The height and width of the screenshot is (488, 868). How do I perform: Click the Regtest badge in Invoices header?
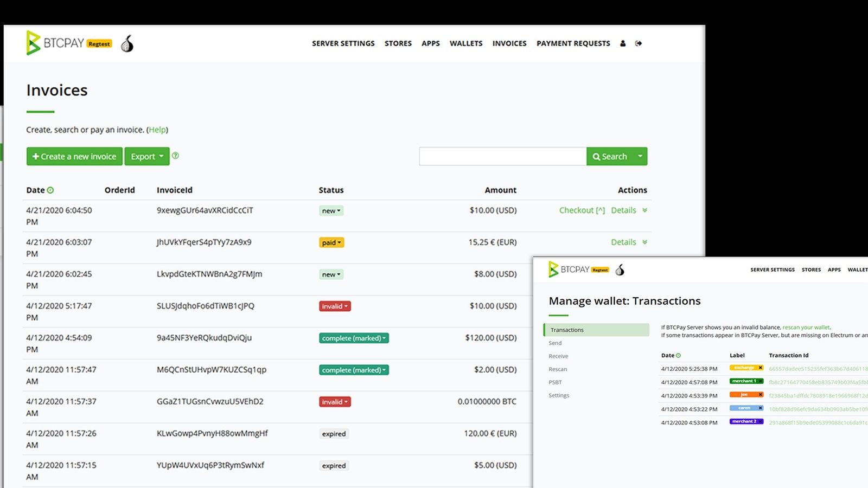click(x=99, y=44)
